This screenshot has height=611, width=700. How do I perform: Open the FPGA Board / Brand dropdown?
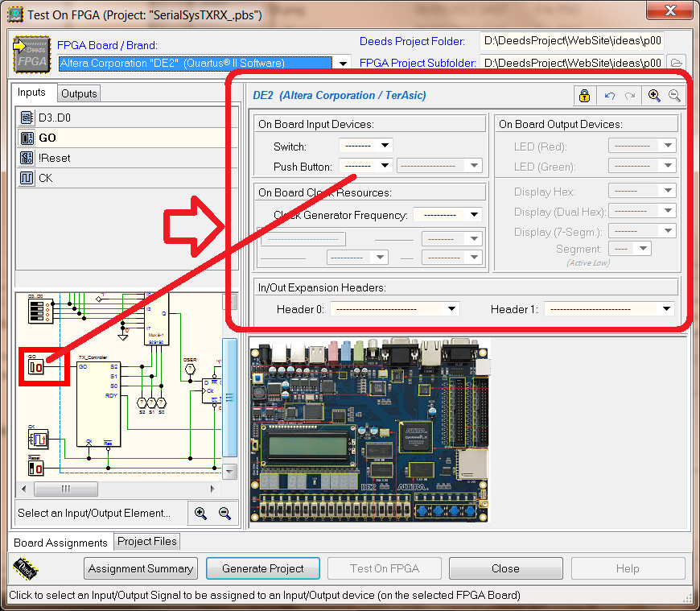coord(343,64)
